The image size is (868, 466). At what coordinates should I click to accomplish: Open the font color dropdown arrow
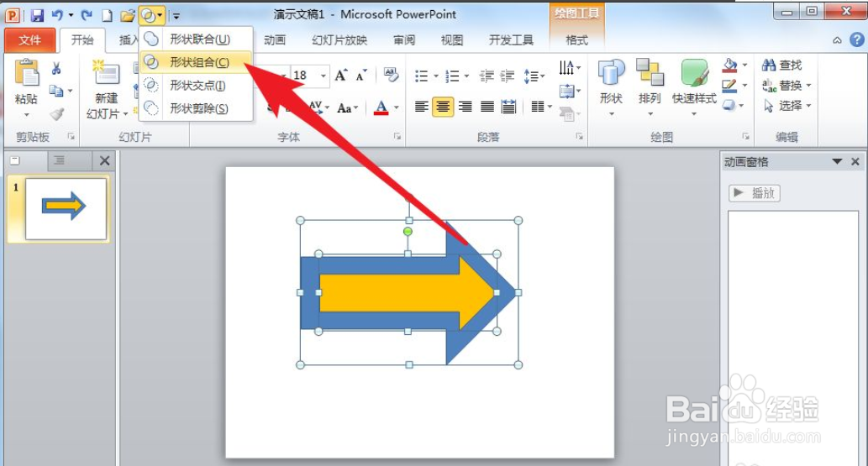coord(397,107)
